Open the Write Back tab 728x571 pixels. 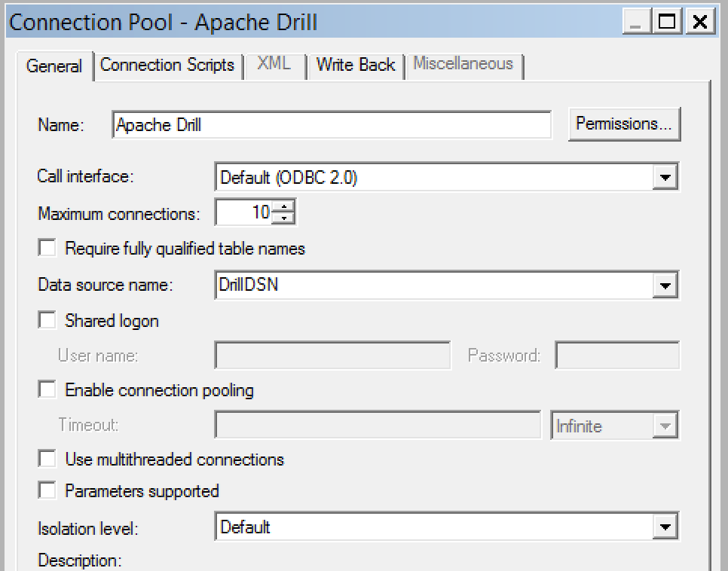[355, 66]
